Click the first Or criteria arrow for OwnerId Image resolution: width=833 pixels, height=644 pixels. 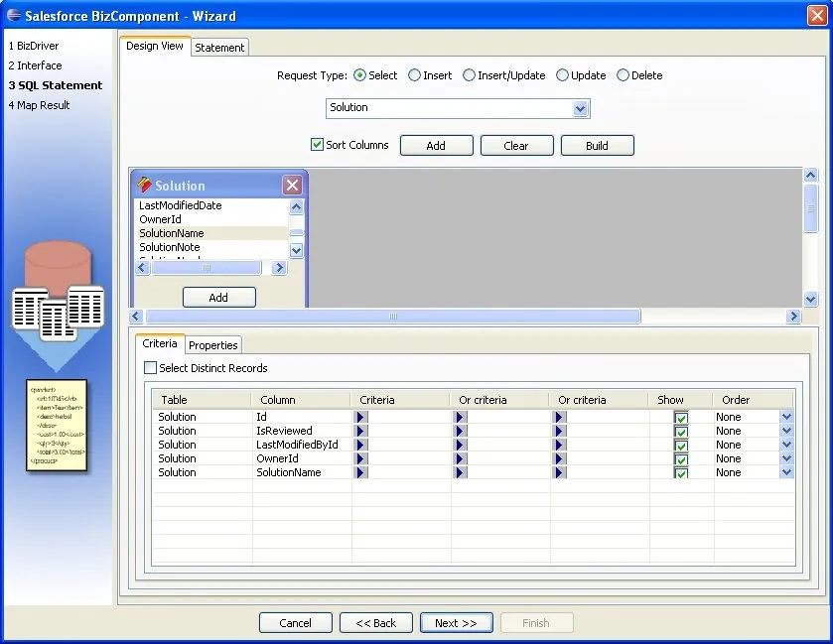460,458
